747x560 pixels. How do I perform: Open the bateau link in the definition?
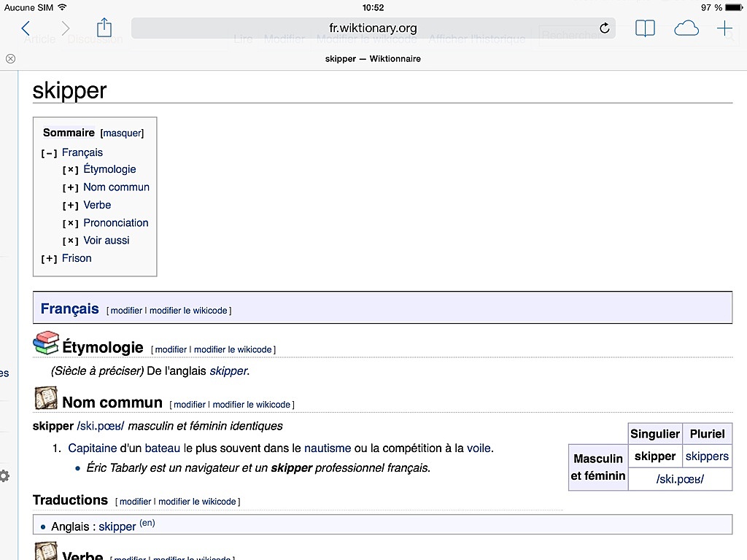pos(163,448)
